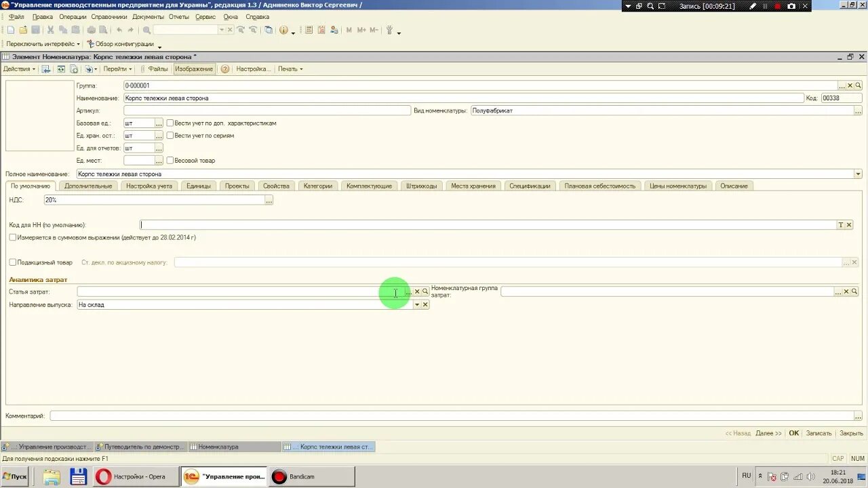Viewport: 868px width, 488px height.
Task: Open the Базовая ед. selection ellipsis button
Action: [x=159, y=123]
